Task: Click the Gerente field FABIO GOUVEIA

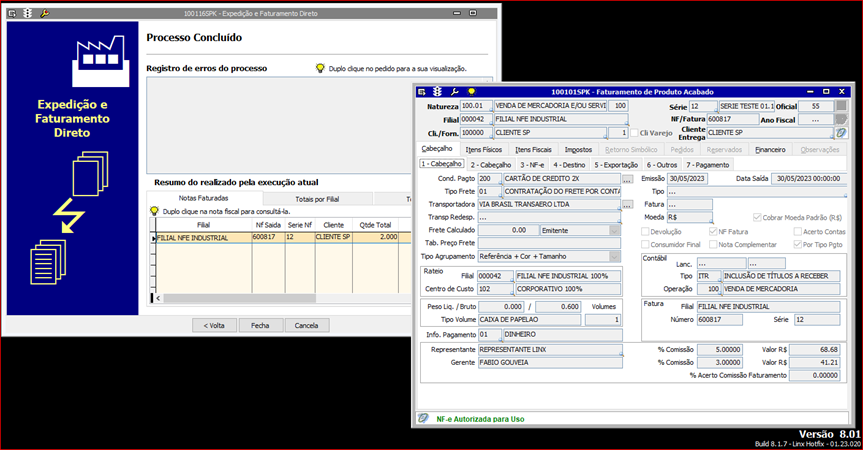Action: pyautogui.click(x=550, y=363)
